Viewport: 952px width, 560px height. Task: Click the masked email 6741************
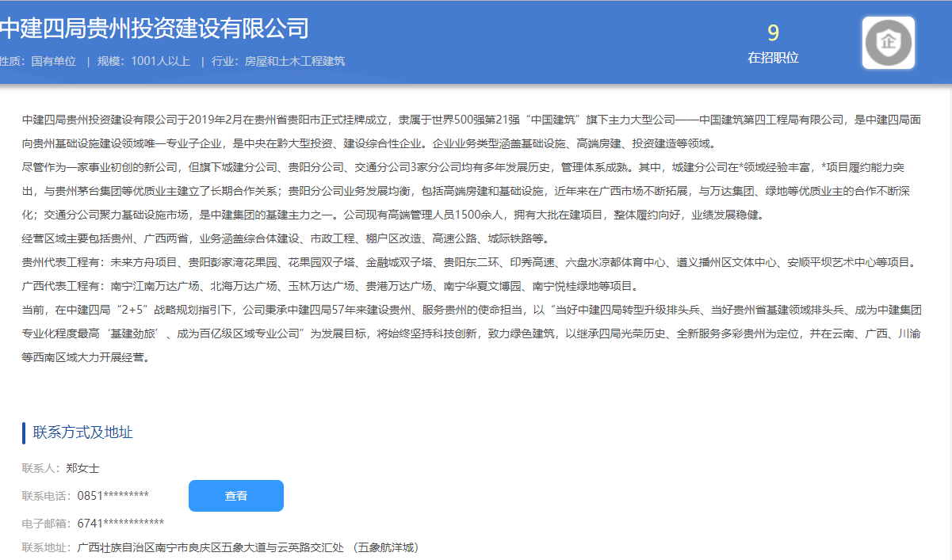pos(120,523)
